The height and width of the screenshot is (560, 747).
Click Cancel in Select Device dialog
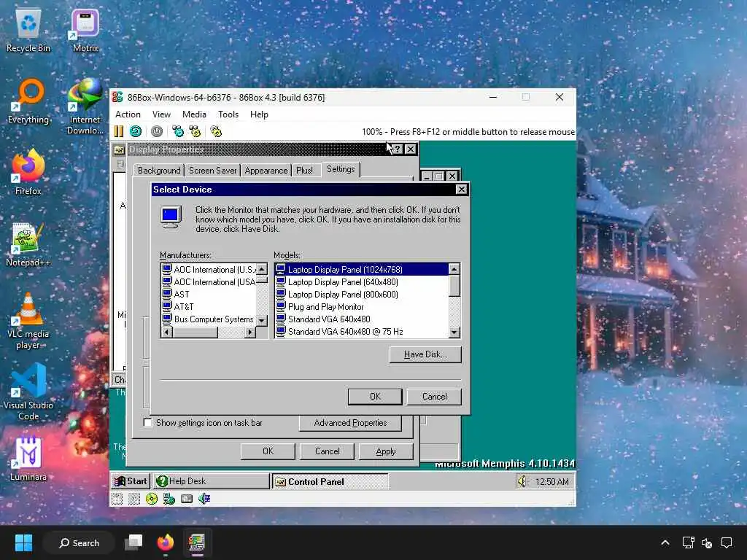coord(435,396)
